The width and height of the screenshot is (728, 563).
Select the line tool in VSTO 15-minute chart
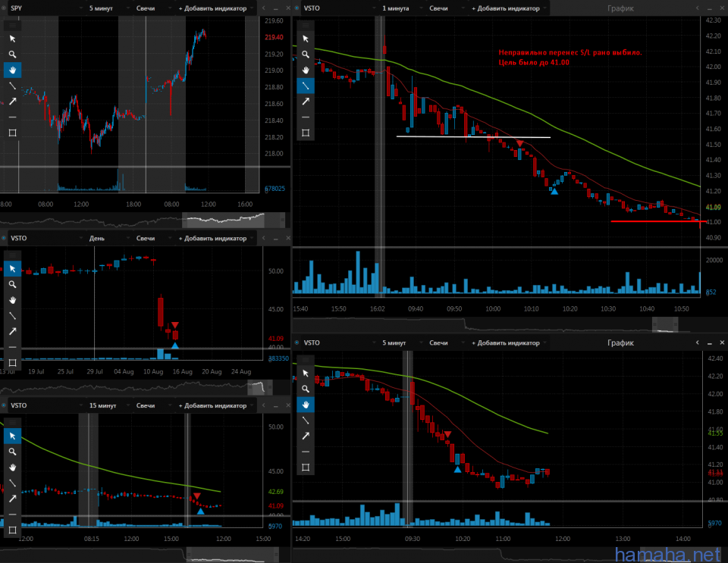[13, 483]
